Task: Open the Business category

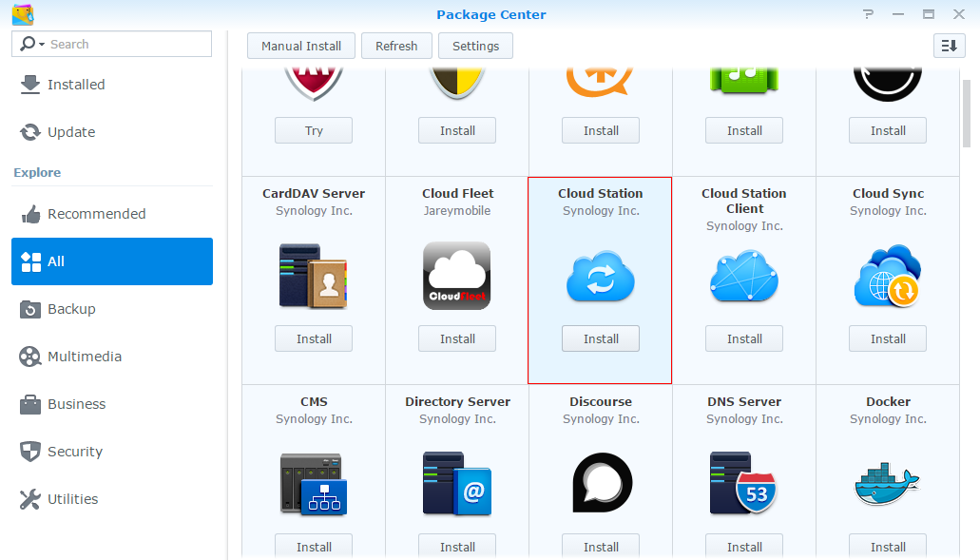Action: click(112, 404)
